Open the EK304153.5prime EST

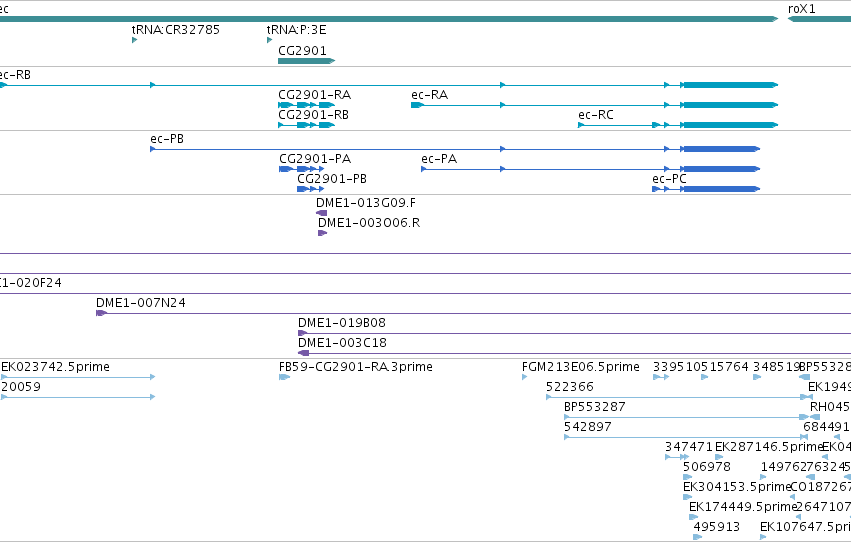(x=687, y=497)
